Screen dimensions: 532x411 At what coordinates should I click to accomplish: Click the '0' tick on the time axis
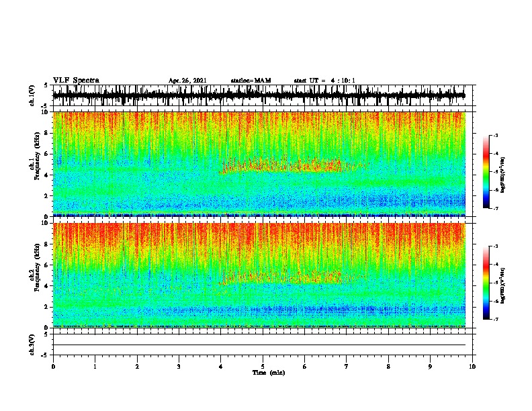point(53,367)
